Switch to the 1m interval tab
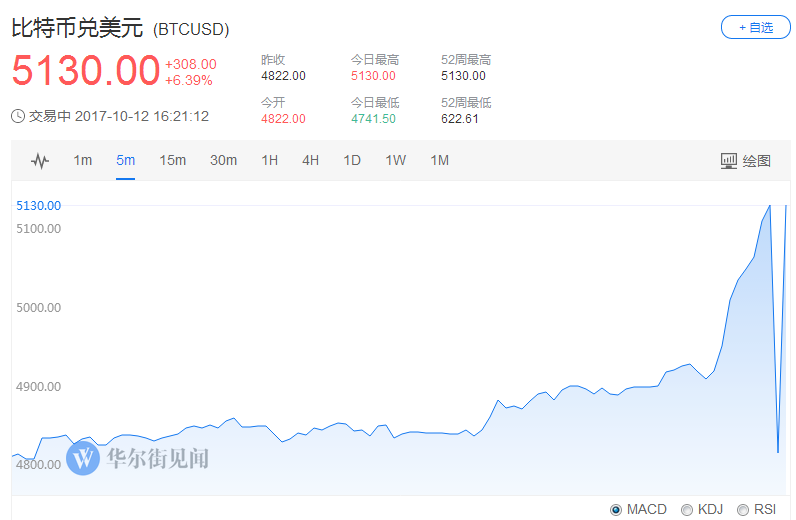The width and height of the screenshot is (796, 520). 83,161
